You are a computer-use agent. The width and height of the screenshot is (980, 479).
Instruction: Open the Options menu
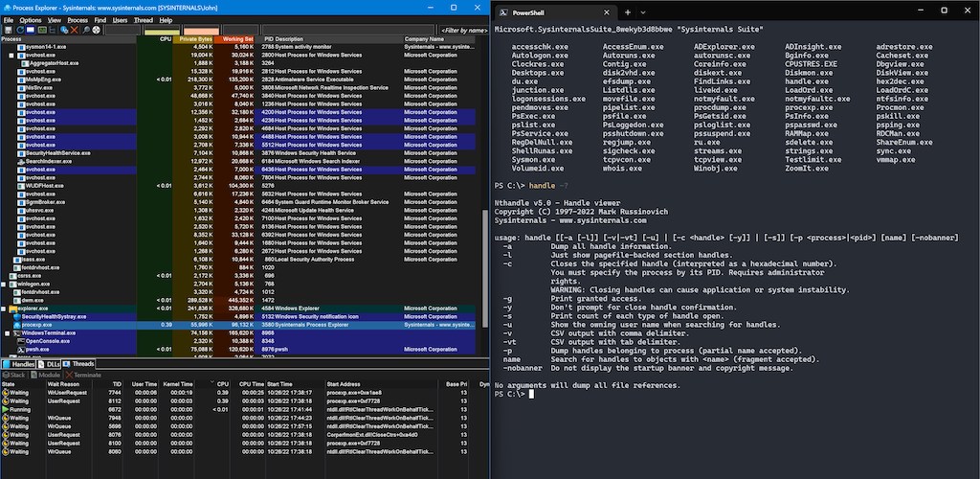31,19
